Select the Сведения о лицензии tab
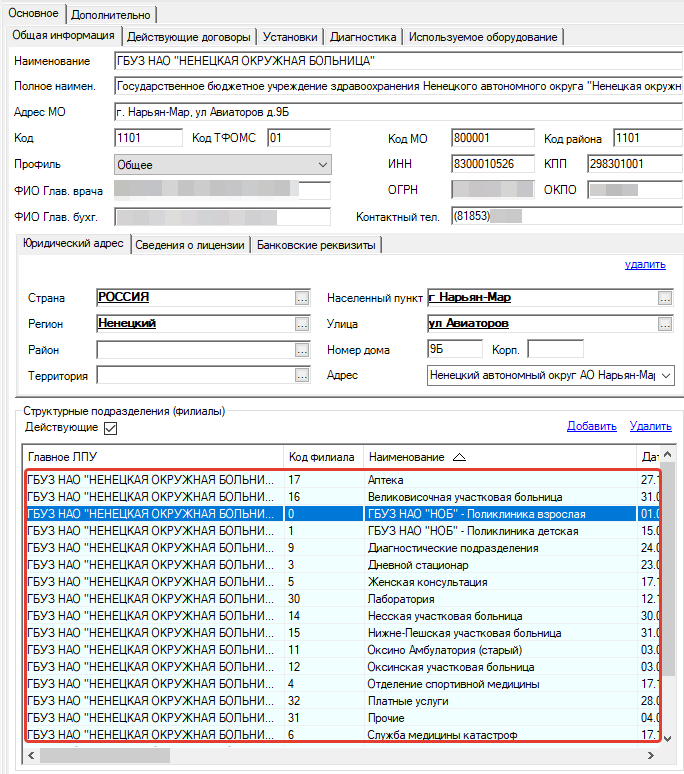684x774 pixels. pos(190,245)
